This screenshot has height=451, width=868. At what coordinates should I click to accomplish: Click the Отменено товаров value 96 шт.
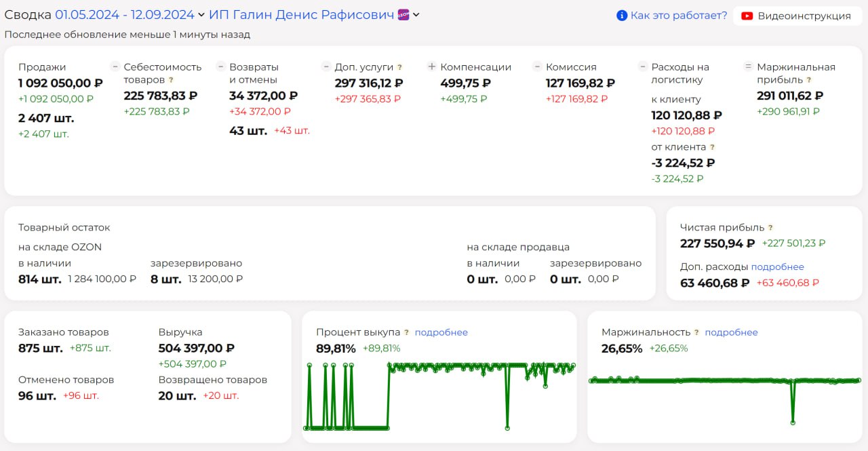coord(37,395)
